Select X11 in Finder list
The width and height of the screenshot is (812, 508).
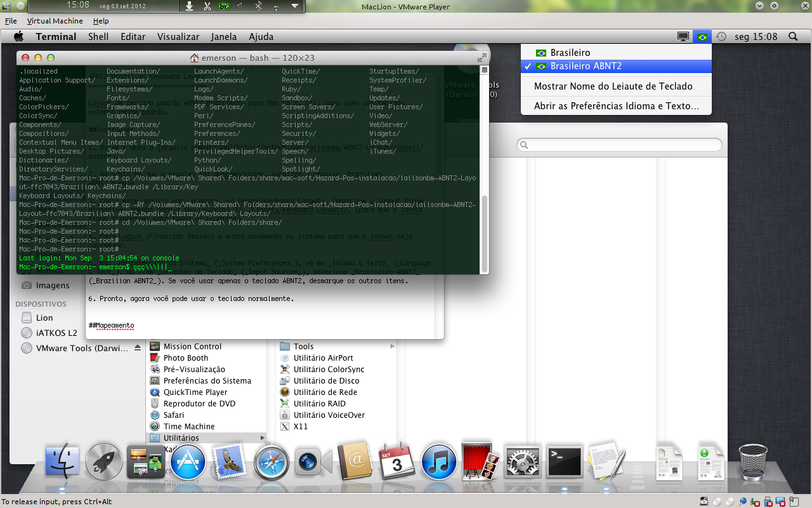coord(300,426)
